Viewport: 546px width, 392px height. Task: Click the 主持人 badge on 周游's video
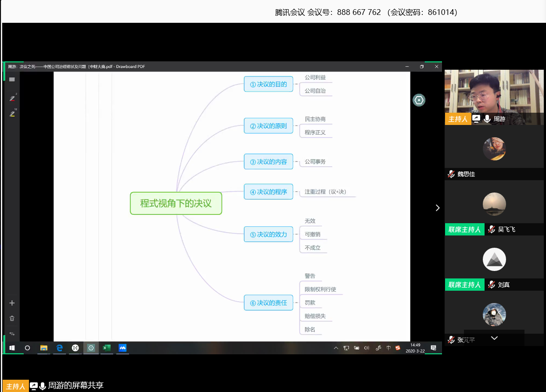pos(458,119)
